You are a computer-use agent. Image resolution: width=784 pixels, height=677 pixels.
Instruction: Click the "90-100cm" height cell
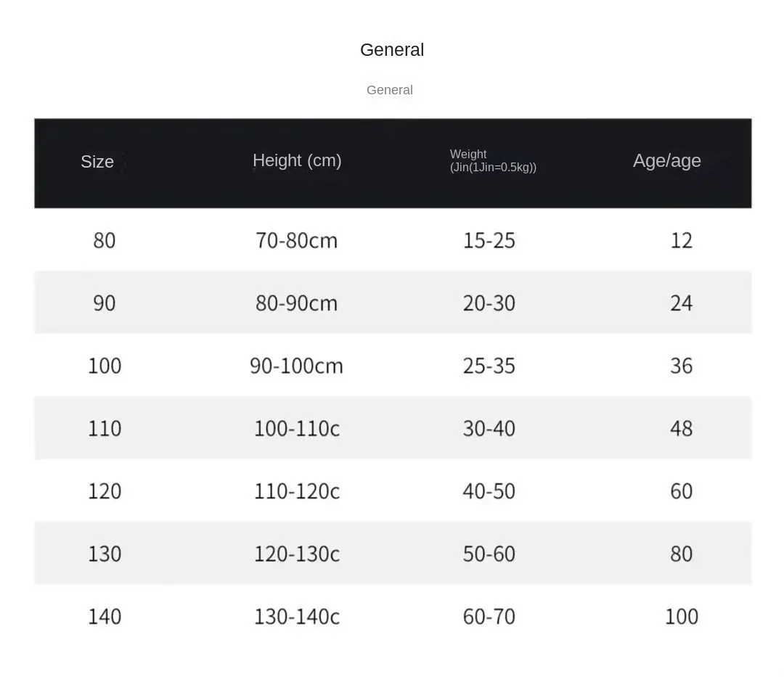click(296, 366)
